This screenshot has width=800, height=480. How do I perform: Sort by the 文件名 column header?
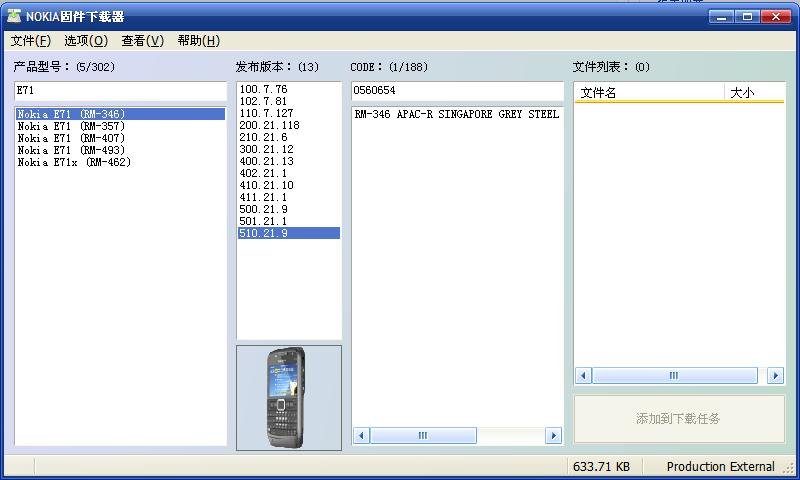pos(649,93)
